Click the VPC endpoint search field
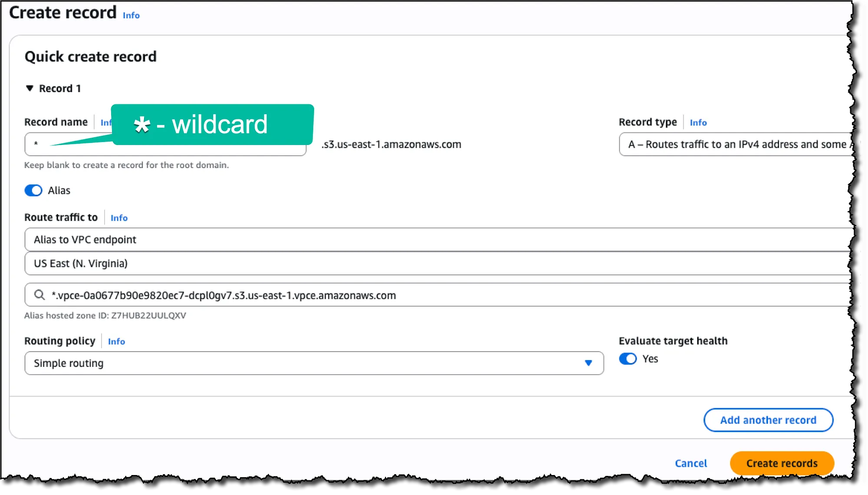 point(434,295)
